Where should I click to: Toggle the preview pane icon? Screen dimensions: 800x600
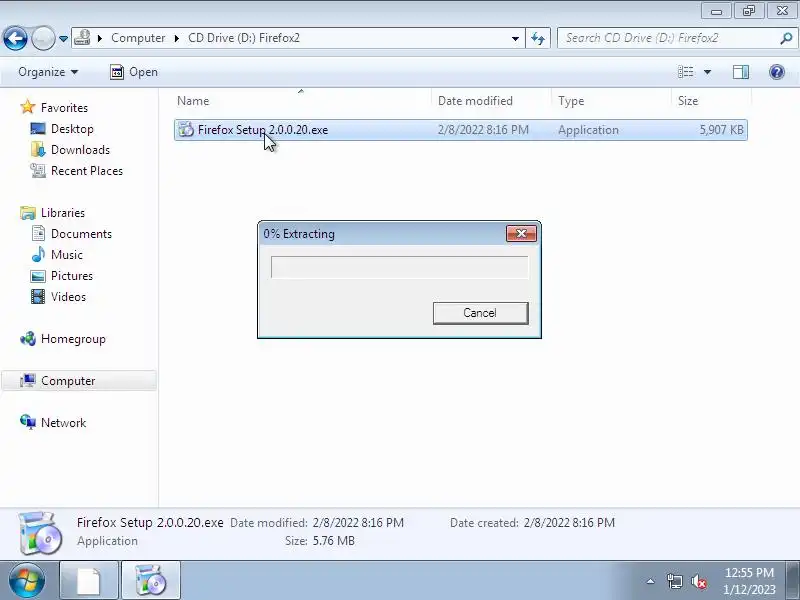[x=741, y=72]
